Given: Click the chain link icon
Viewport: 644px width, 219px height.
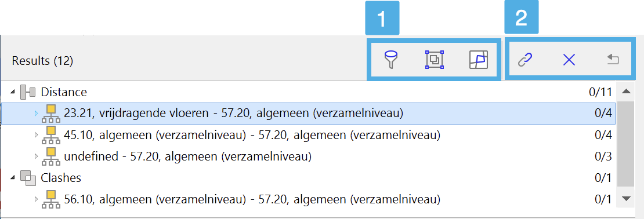Looking at the screenshot, I should pyautogui.click(x=524, y=60).
